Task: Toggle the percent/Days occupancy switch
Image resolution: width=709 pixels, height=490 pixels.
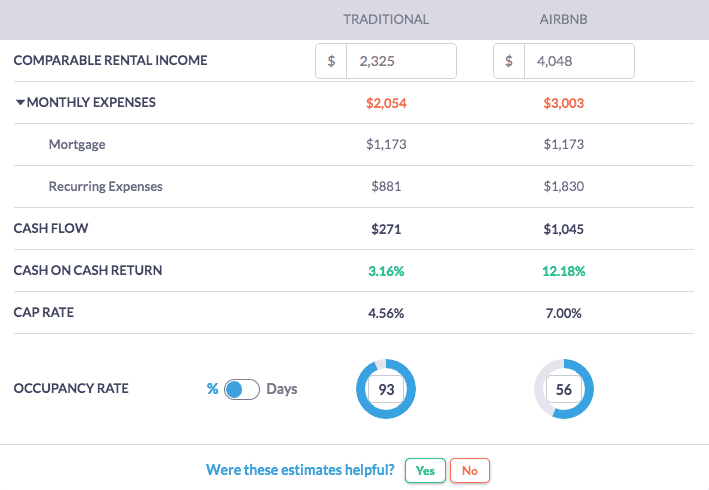Action: tap(242, 389)
